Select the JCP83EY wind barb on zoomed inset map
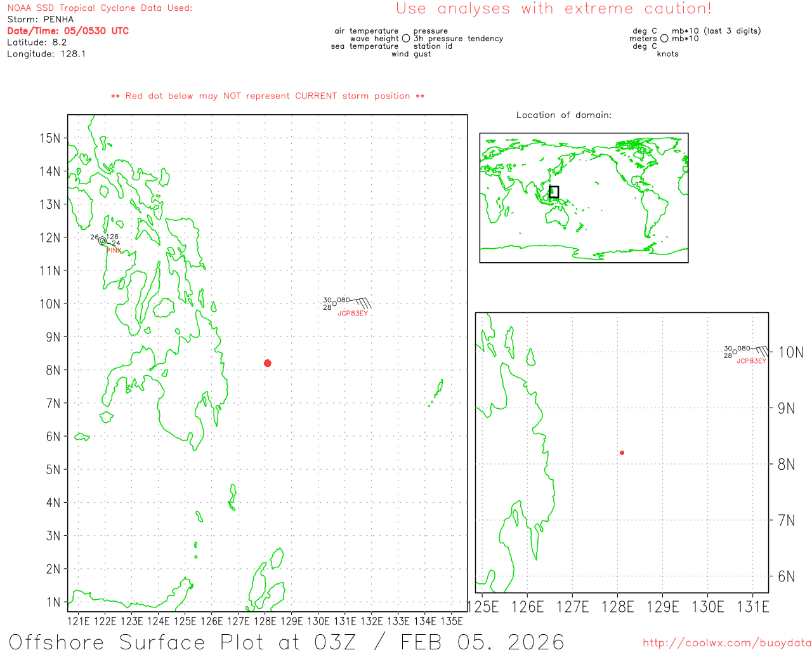Viewport: 812px width, 650px height. pyautogui.click(x=760, y=350)
